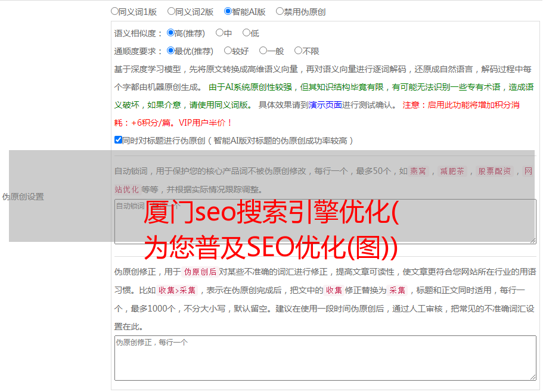Click the 收集>采集 example tag
The height and width of the screenshot is (392, 543).
177,290
